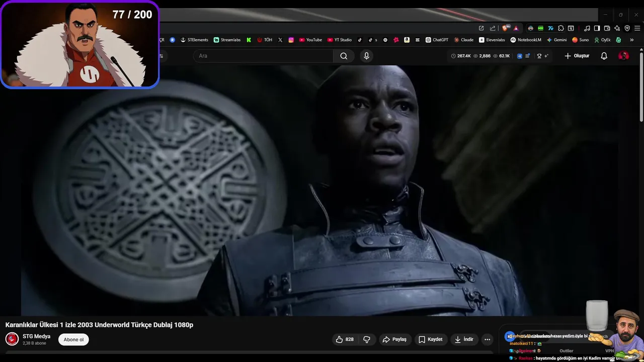This screenshot has height=362, width=644.
Task: Open the Elevenlabs bookmark
Action: (x=492, y=40)
